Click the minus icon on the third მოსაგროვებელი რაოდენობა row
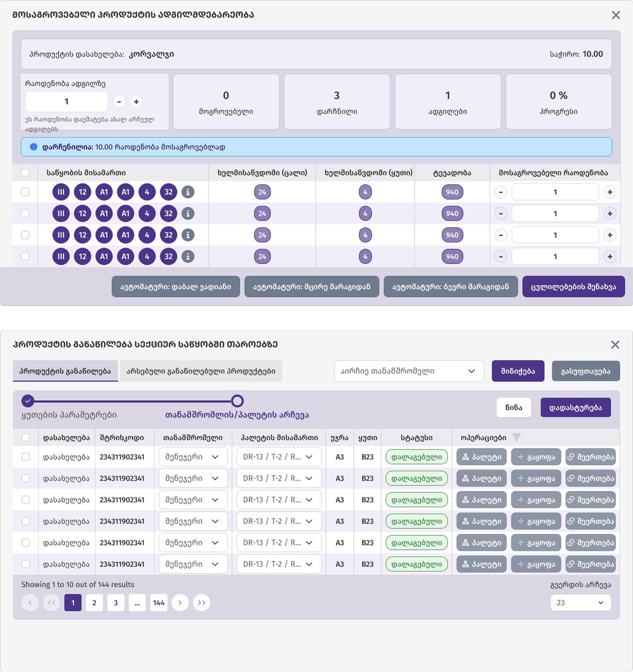Screen dimensions: 633x672 (x=501, y=235)
